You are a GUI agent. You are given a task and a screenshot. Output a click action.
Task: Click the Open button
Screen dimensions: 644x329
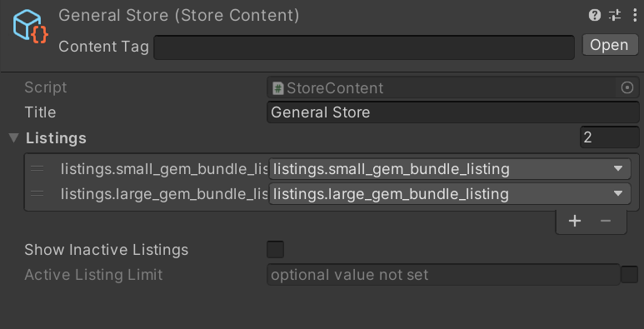pyautogui.click(x=610, y=45)
